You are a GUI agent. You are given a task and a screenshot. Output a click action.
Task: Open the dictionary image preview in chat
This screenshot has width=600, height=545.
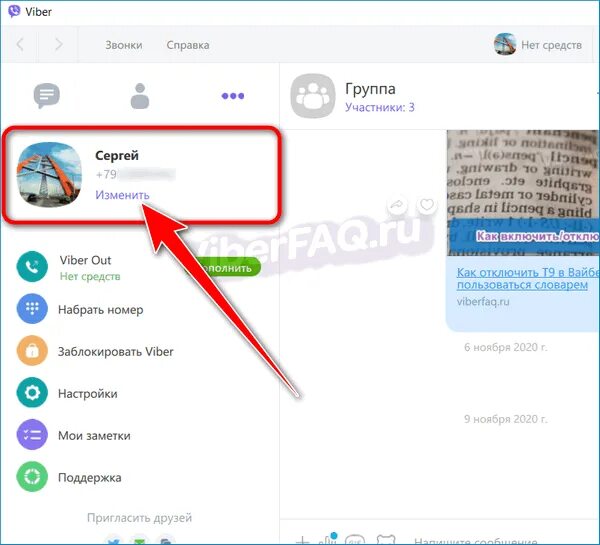pyautogui.click(x=523, y=193)
